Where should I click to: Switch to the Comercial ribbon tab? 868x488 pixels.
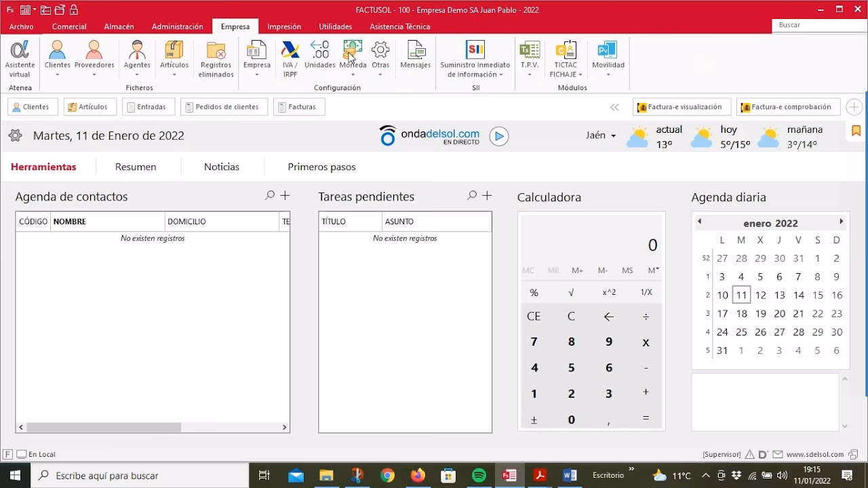pyautogui.click(x=69, y=26)
